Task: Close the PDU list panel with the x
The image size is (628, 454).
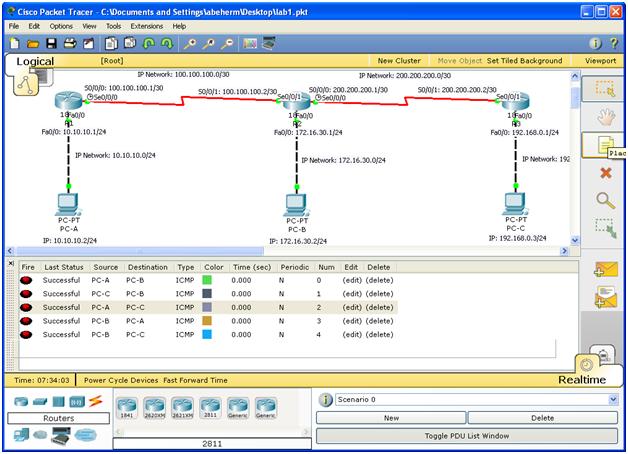Action: tap(11, 263)
